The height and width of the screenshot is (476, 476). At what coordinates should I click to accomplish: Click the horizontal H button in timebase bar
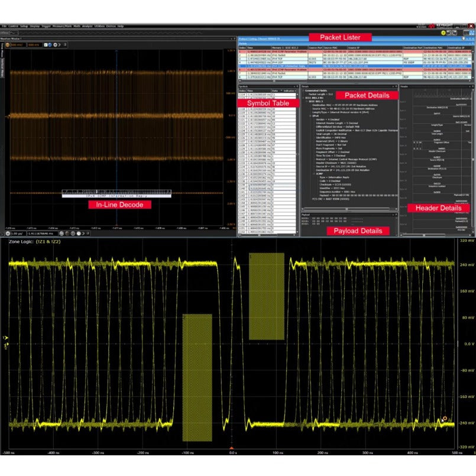[x=8, y=234]
